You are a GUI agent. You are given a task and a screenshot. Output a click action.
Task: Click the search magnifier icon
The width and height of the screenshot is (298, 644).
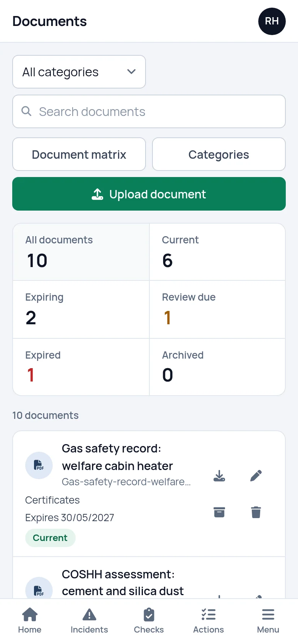pos(26,111)
